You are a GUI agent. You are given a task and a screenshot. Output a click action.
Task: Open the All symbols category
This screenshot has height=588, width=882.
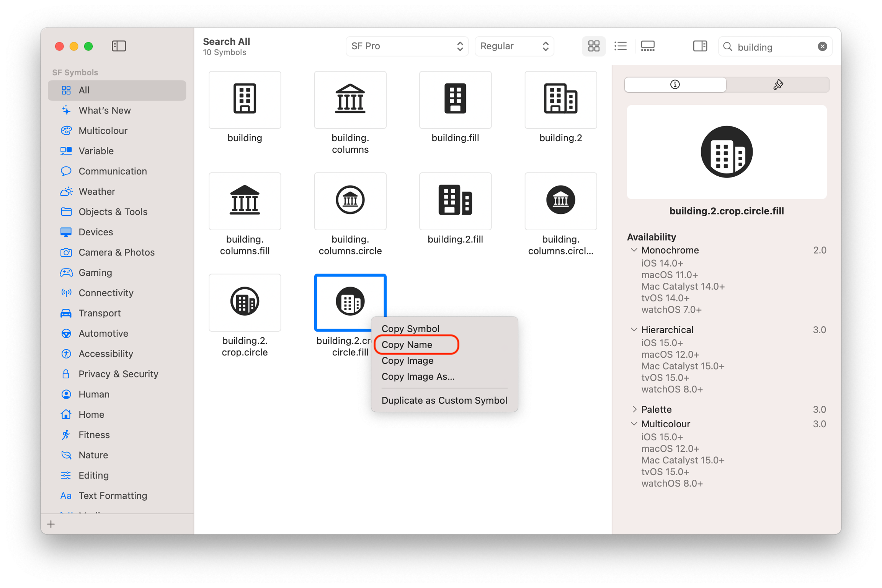click(x=117, y=90)
